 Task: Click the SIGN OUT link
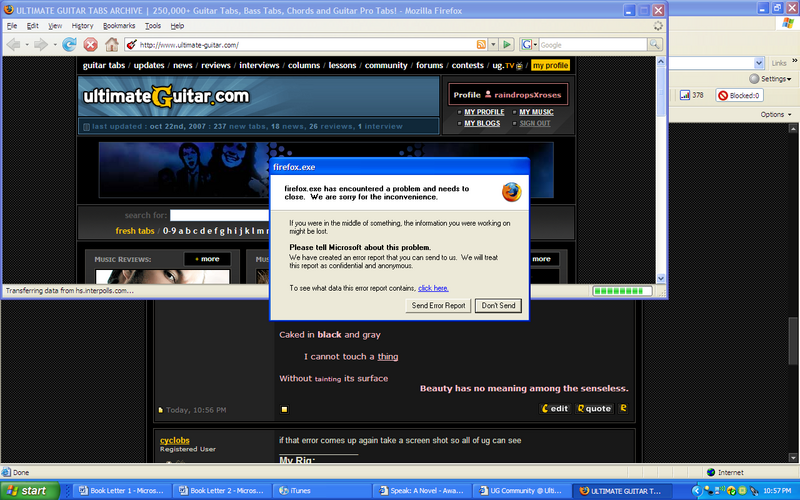[535, 123]
